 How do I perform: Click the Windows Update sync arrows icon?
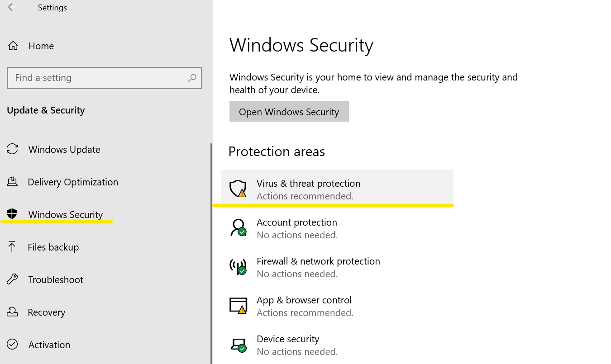[12, 149]
